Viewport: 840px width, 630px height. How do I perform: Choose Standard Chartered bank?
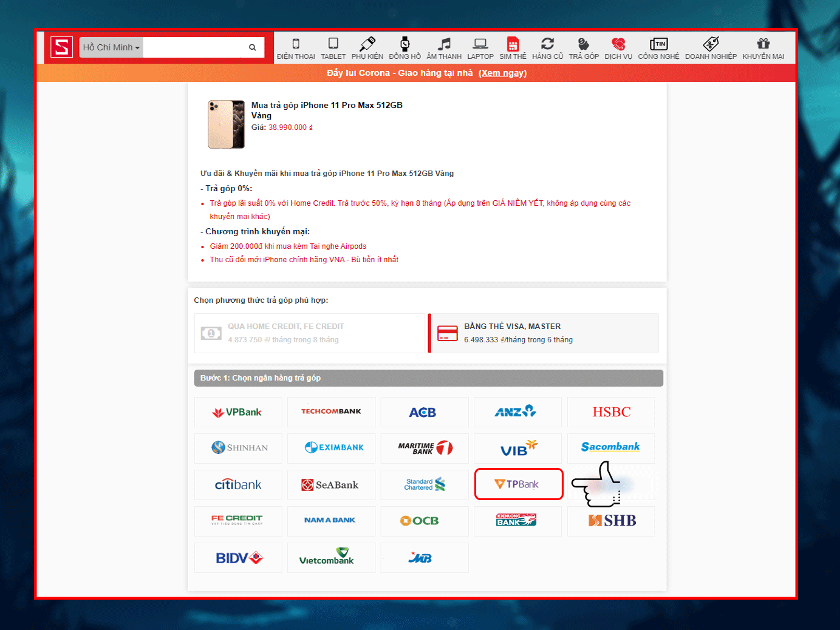425,485
